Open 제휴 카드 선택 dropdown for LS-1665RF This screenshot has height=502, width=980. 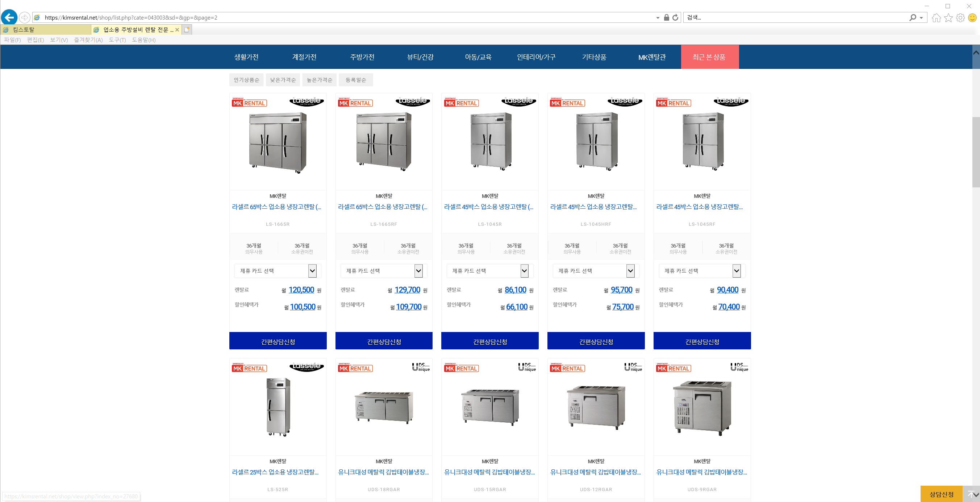(384, 271)
